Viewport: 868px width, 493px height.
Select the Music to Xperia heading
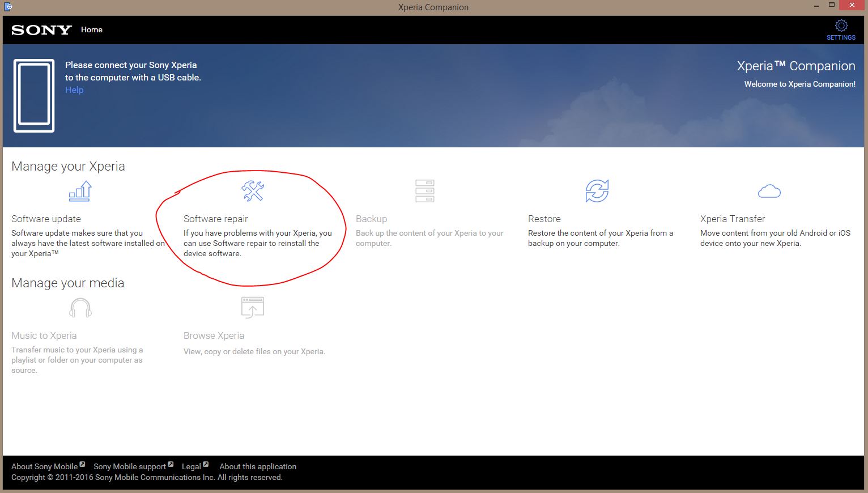(x=44, y=335)
